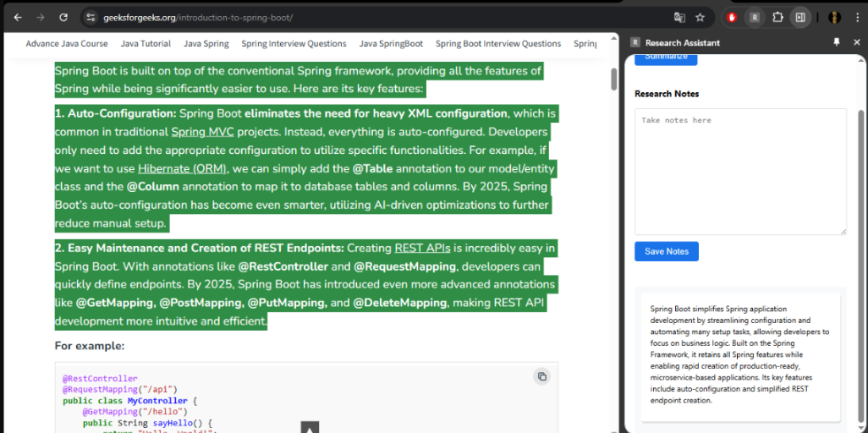Follow the Spring MVC link
The image size is (868, 433).
202,132
